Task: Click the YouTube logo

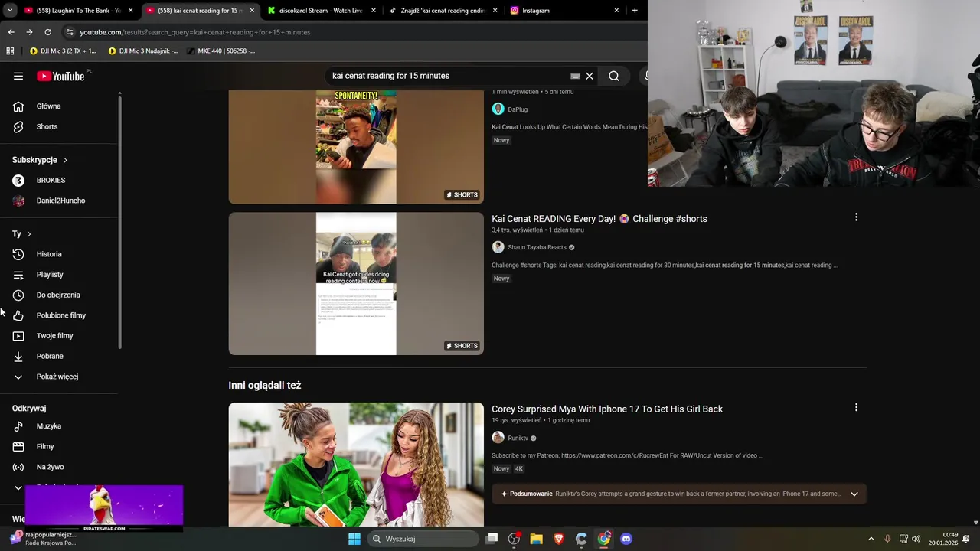Action: point(61,76)
